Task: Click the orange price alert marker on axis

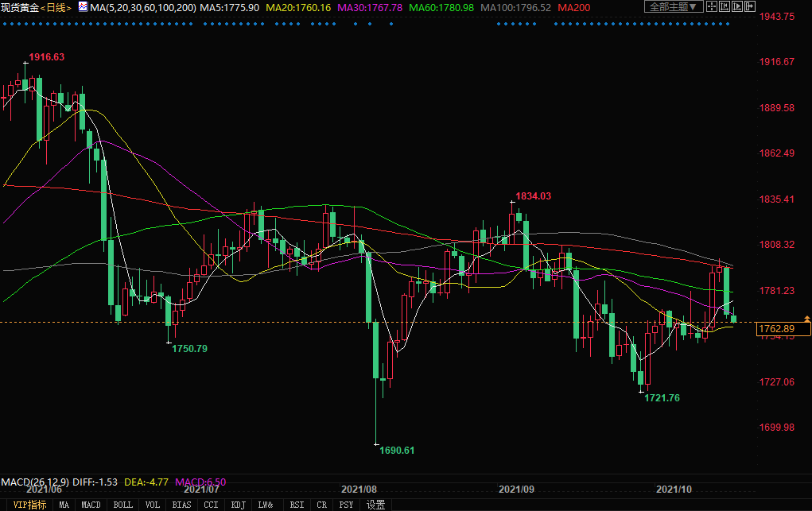Action: pyautogui.click(x=807, y=318)
